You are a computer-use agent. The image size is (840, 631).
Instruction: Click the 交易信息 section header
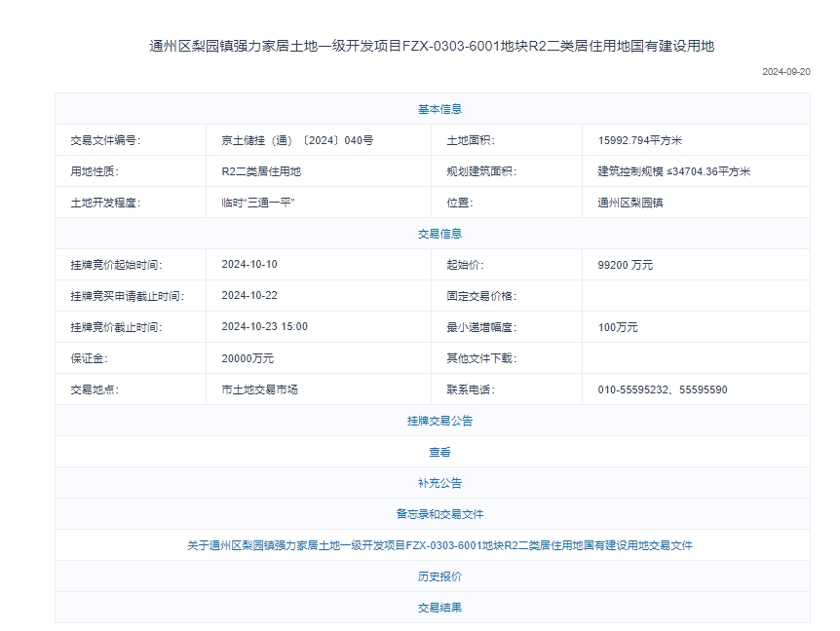(439, 234)
